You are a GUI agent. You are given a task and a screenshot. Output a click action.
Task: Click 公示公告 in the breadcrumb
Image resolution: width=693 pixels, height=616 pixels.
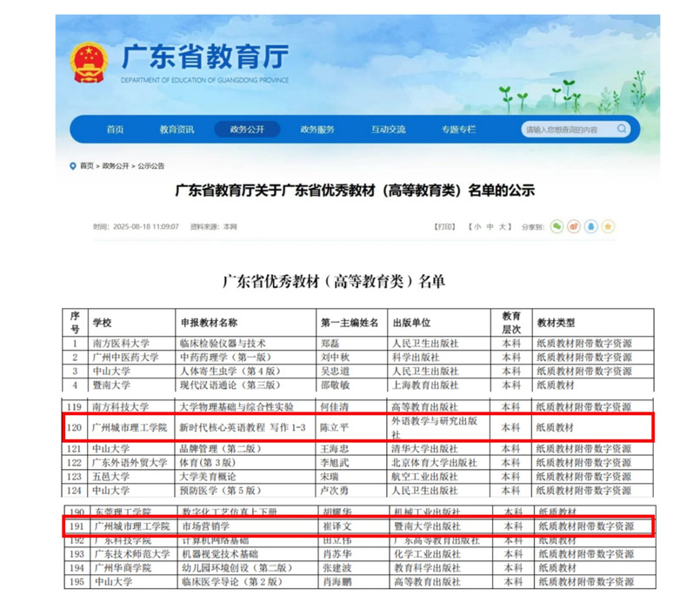click(x=150, y=166)
